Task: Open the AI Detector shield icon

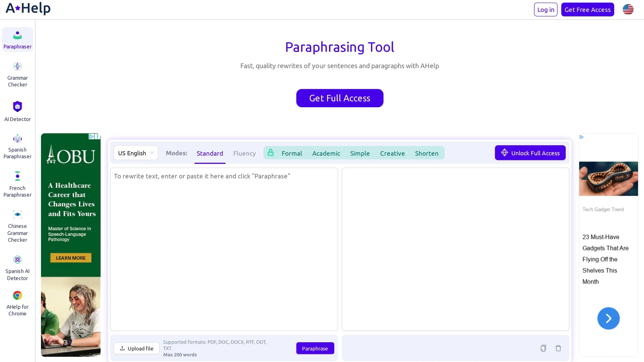Action: click(x=17, y=106)
